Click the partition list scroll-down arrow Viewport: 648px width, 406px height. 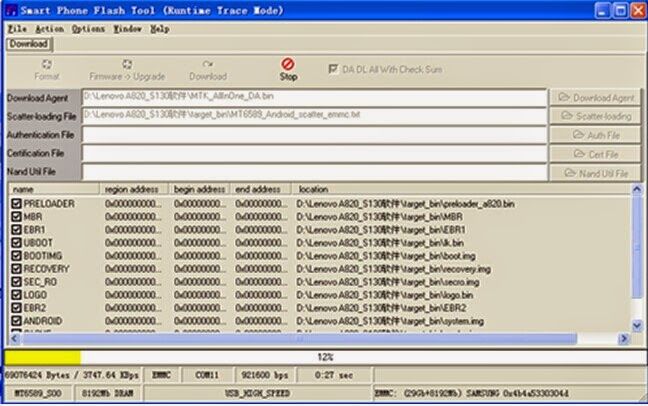(637, 325)
